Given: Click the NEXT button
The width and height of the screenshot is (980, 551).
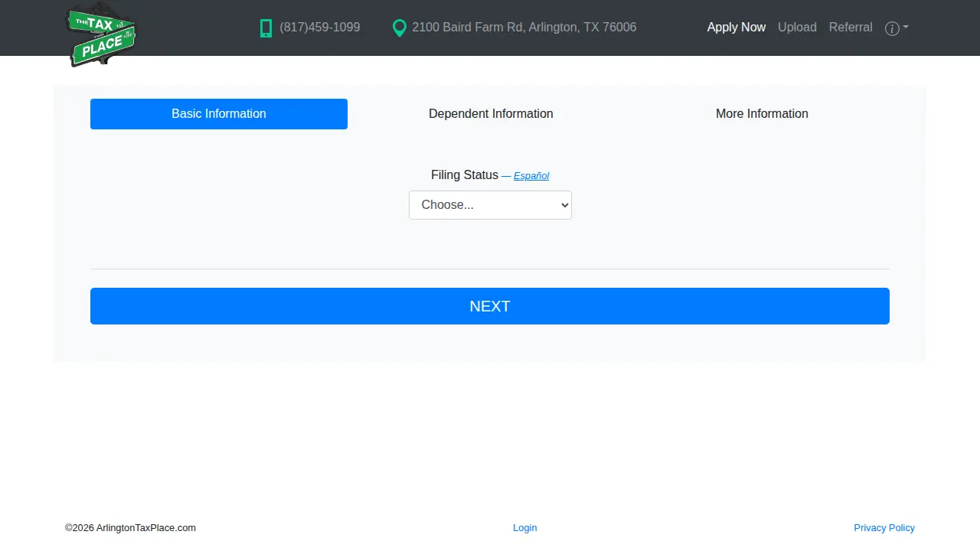Looking at the screenshot, I should coord(490,306).
